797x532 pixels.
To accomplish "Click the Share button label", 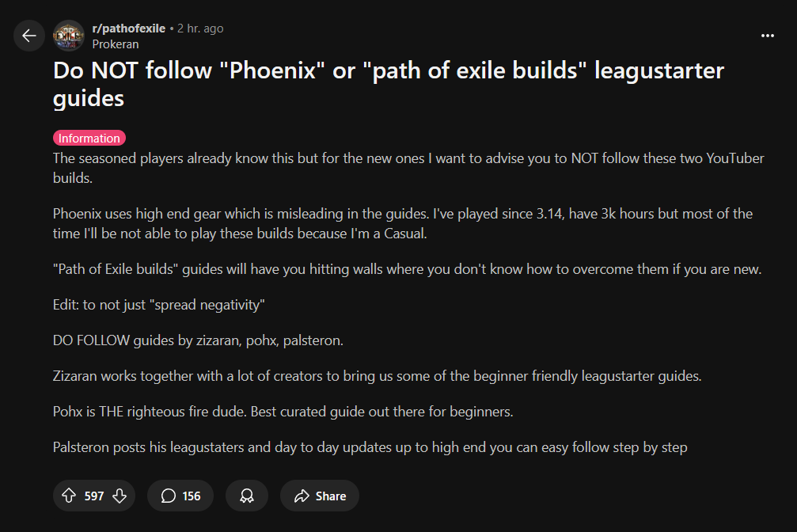I will (330, 496).
